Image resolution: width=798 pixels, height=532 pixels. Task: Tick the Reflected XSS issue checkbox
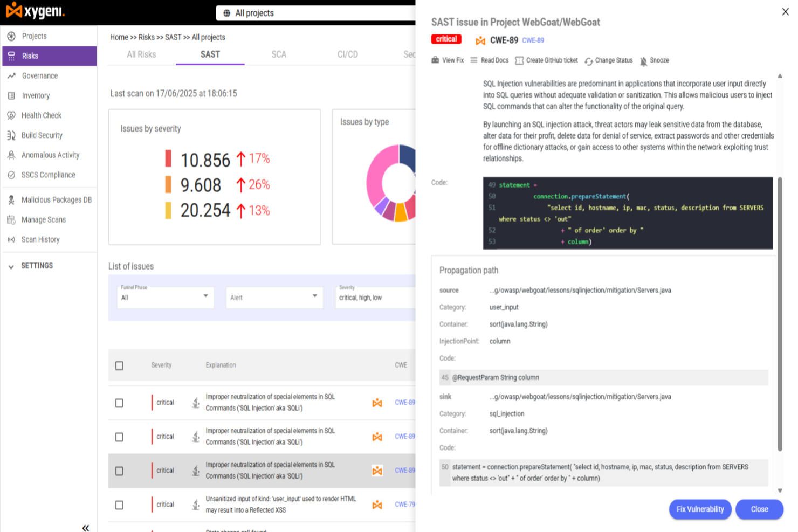[119, 505]
